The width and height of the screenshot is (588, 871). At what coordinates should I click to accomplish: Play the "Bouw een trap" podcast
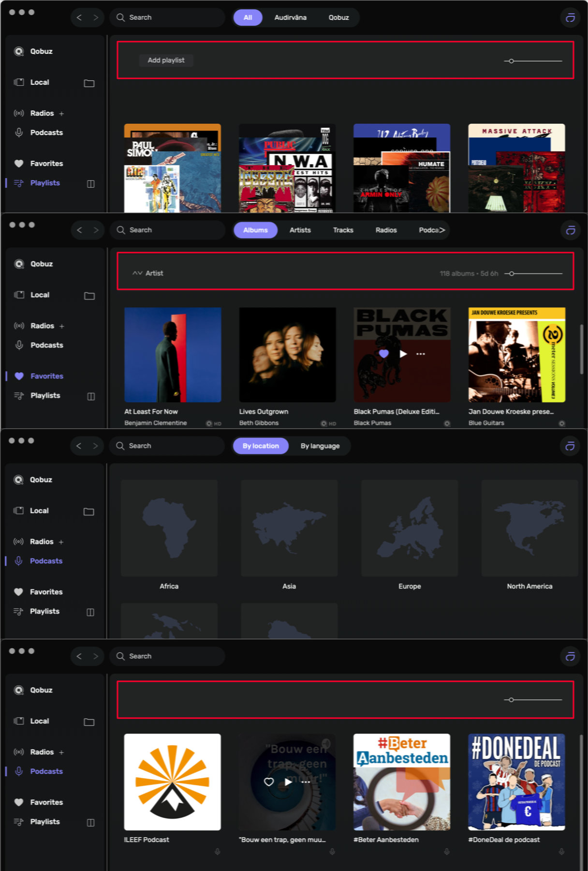(288, 781)
